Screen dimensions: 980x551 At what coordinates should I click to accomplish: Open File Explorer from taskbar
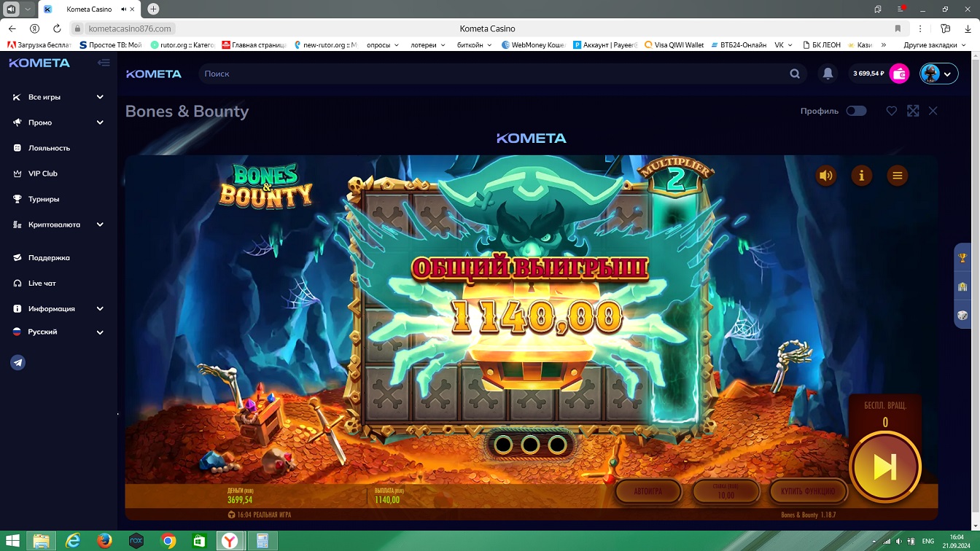42,541
